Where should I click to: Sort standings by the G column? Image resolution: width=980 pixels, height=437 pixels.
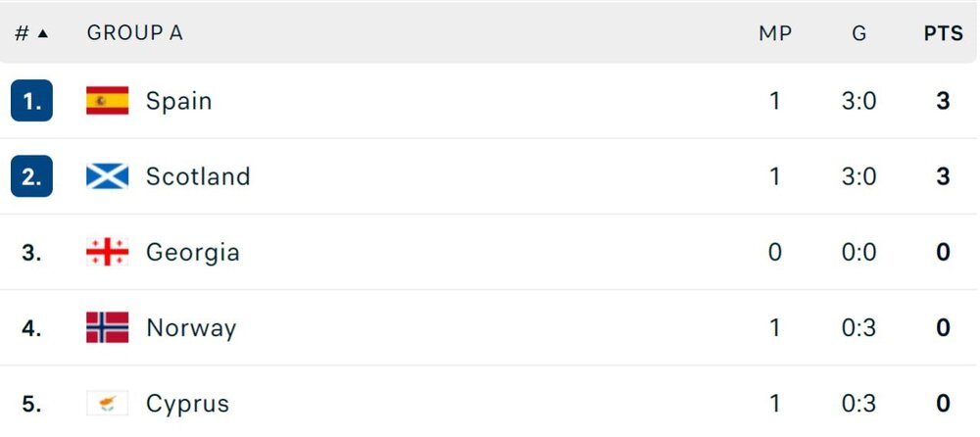tap(858, 33)
